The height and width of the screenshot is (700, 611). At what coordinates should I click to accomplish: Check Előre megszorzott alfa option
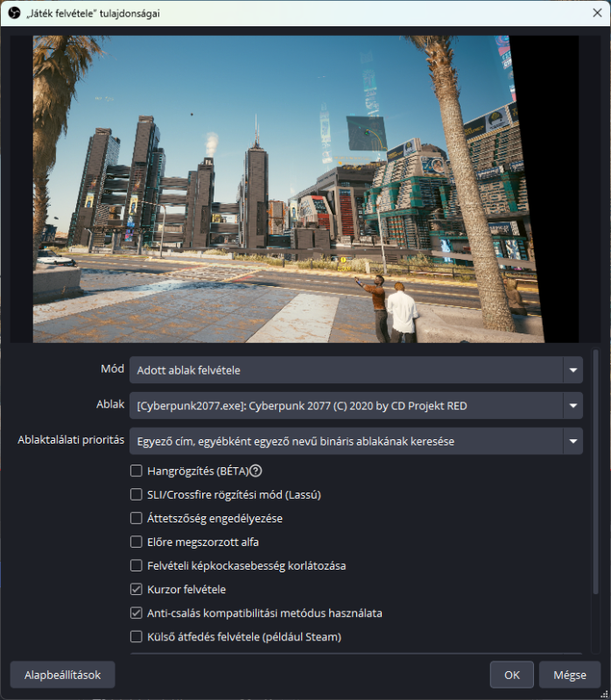tap(137, 542)
